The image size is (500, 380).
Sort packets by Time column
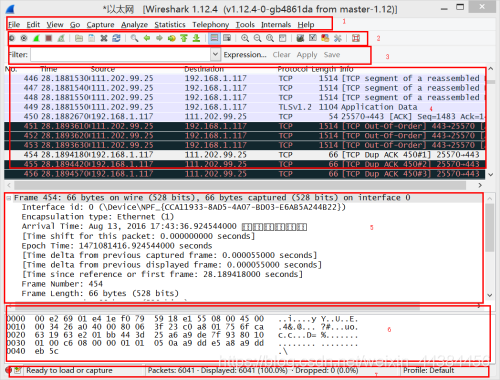[49, 69]
